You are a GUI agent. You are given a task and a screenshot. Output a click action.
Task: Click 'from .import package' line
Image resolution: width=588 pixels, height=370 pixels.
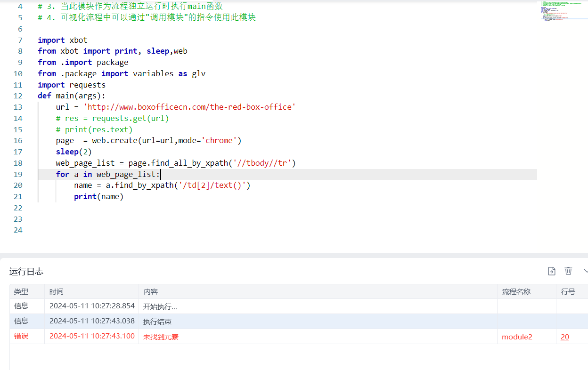pyautogui.click(x=83, y=62)
